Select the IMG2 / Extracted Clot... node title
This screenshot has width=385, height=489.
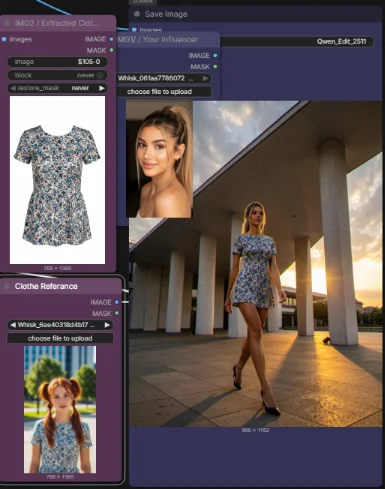[57, 23]
